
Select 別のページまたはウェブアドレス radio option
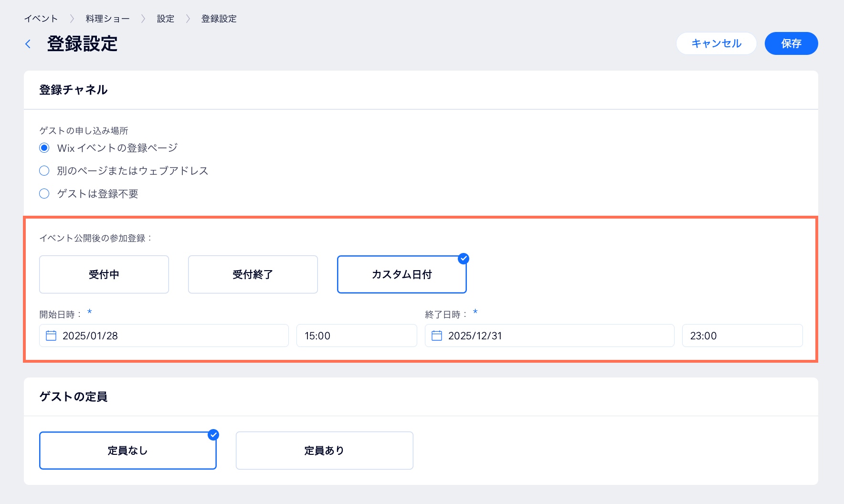click(x=44, y=171)
